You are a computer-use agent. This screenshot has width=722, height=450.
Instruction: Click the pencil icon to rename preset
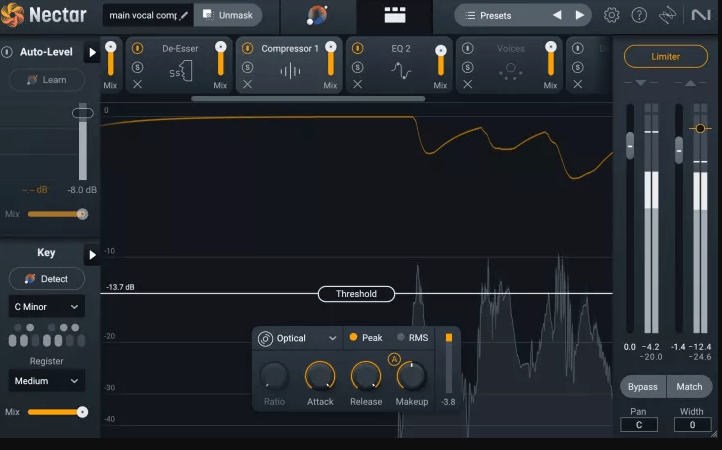point(184,15)
